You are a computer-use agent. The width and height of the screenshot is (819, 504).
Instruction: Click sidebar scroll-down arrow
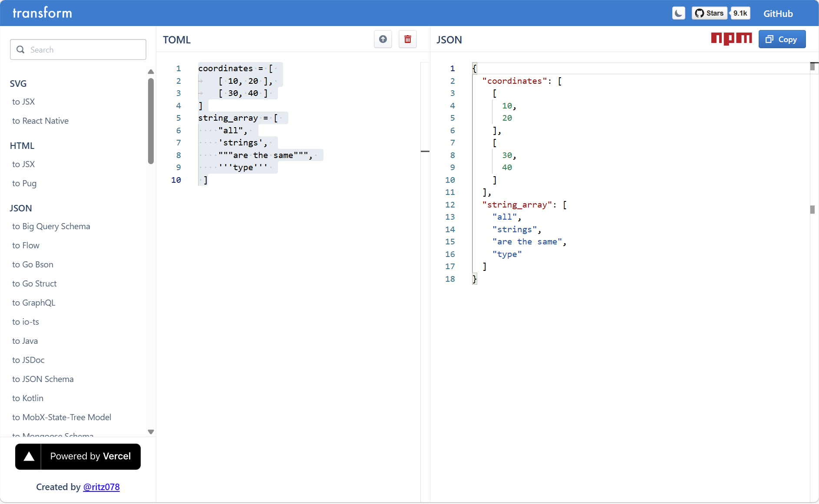(151, 432)
